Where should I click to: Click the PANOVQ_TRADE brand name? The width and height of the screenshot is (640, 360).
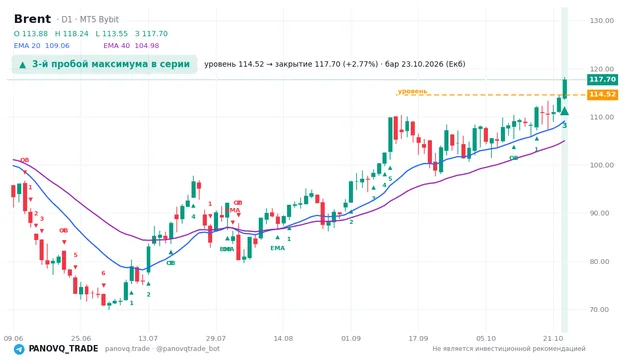click(63, 349)
